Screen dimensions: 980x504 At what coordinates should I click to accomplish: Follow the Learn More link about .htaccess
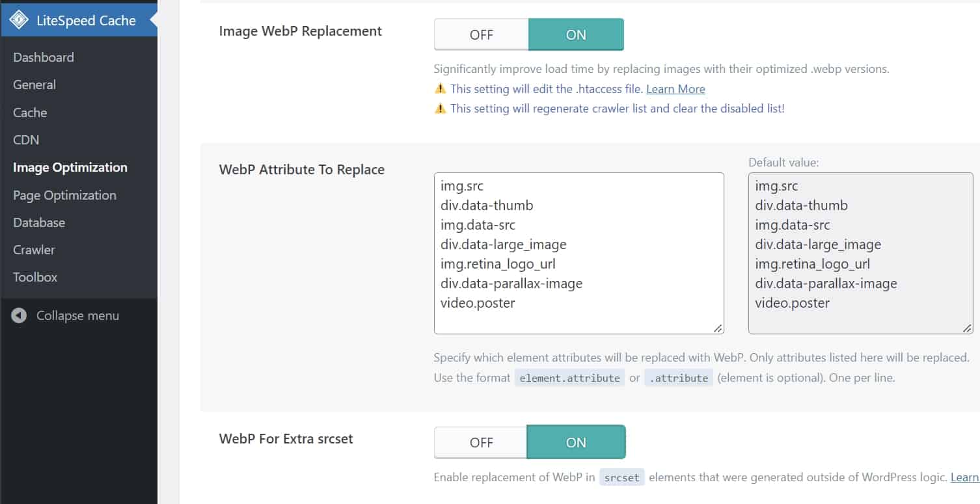click(x=675, y=89)
